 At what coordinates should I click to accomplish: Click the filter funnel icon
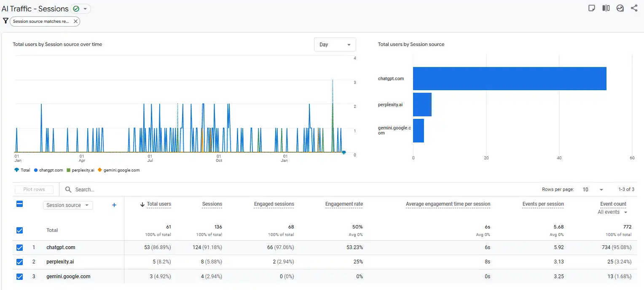pyautogui.click(x=5, y=21)
